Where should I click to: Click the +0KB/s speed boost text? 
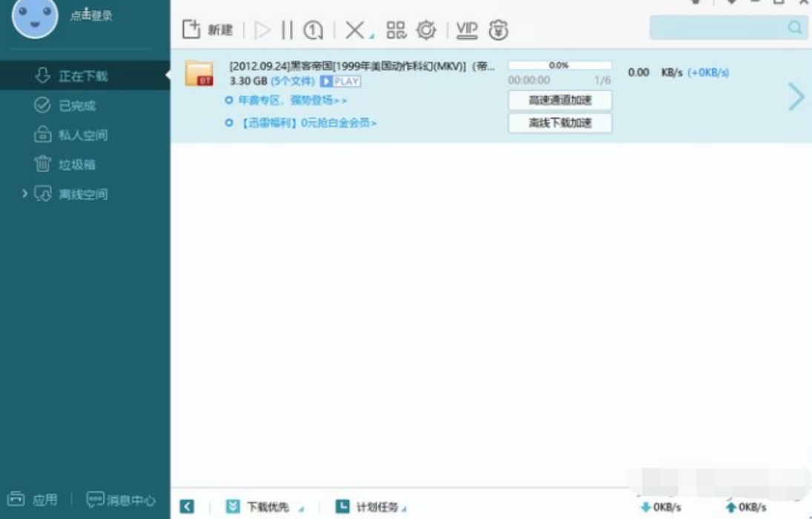708,73
